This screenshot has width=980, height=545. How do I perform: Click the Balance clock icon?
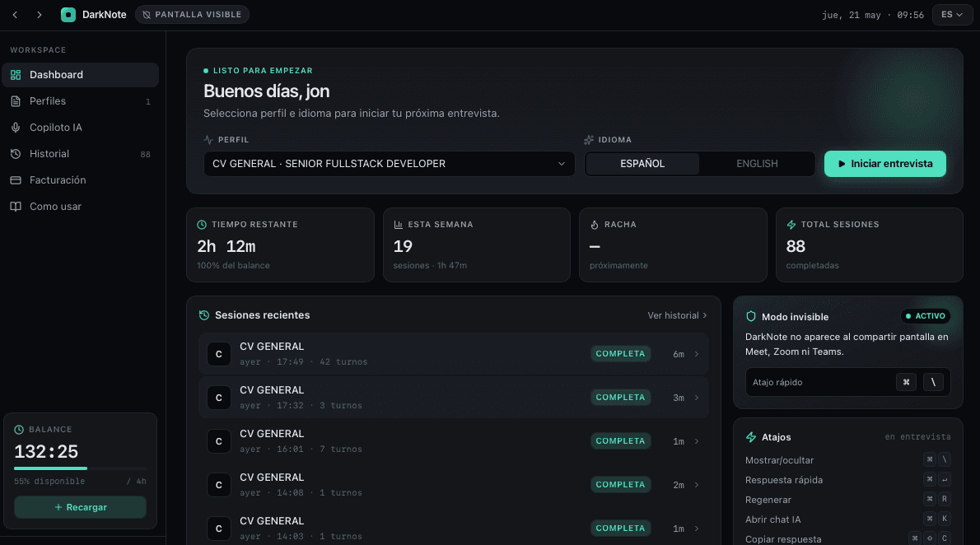19,430
